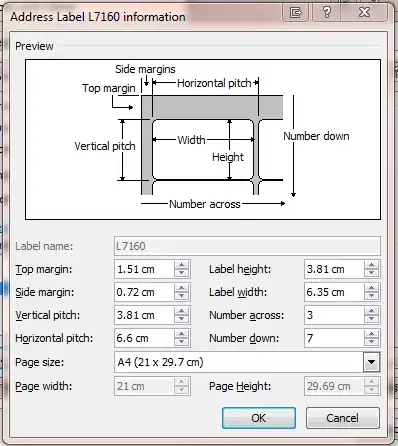Decrease the Top margin value

pos(181,273)
